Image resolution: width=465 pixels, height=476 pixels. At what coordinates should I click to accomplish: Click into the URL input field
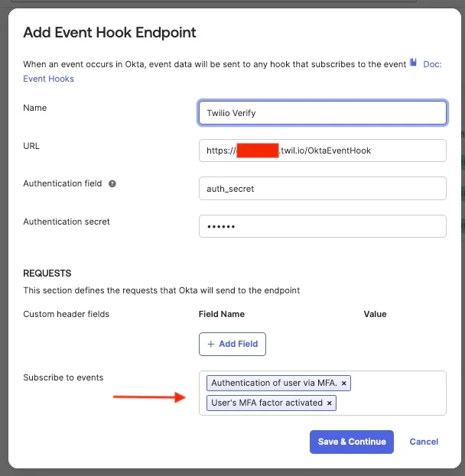(x=322, y=151)
